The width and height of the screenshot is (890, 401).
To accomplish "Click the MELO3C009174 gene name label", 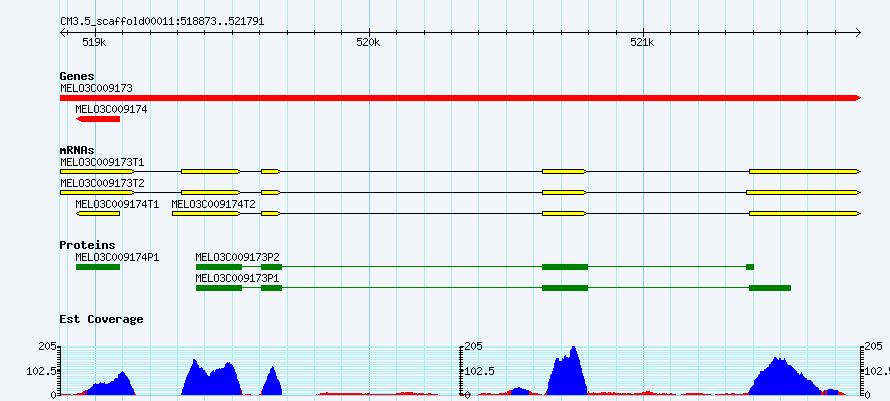I will tap(111, 109).
